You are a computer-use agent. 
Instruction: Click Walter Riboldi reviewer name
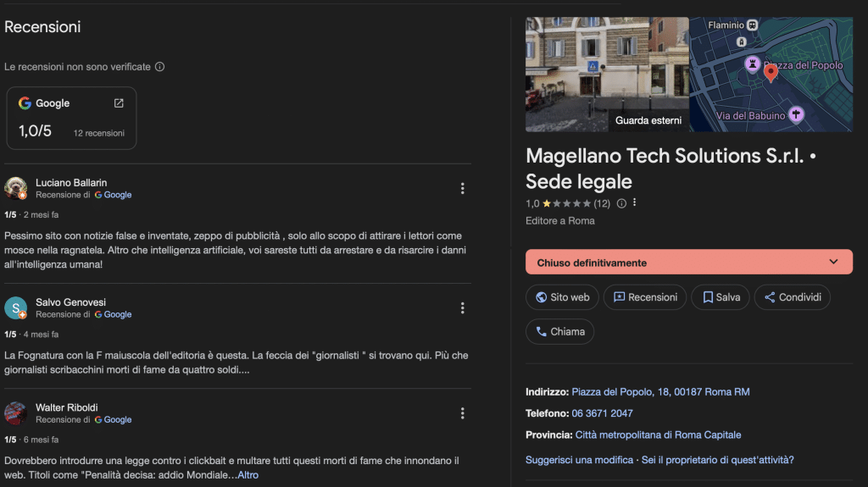pos(66,407)
